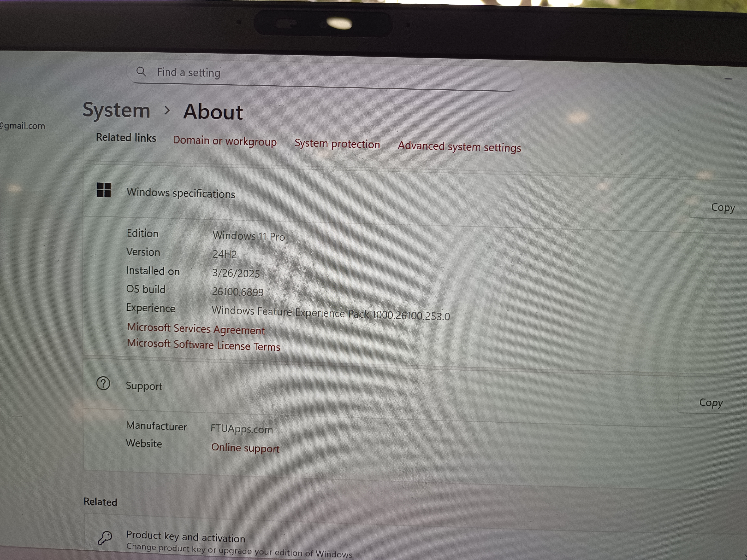Screen dimensions: 747x560
Task: Open Microsoft Software License Terms
Action: [204, 345]
